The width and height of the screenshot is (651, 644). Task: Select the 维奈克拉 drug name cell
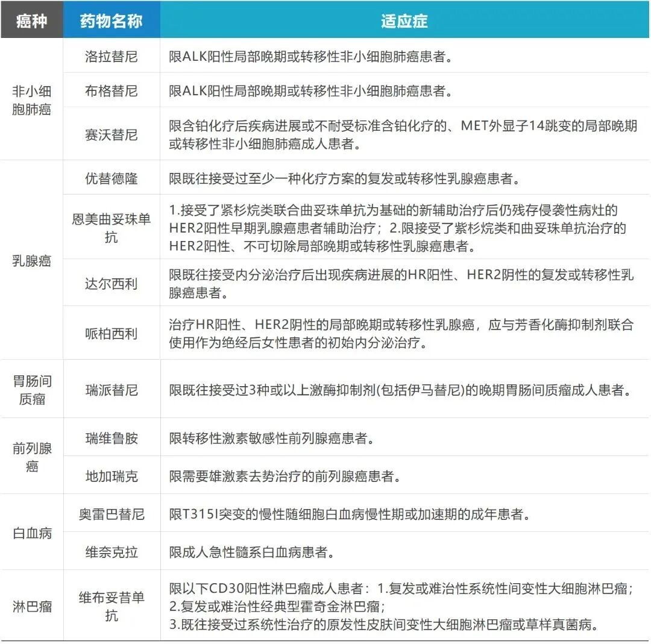coord(112,552)
